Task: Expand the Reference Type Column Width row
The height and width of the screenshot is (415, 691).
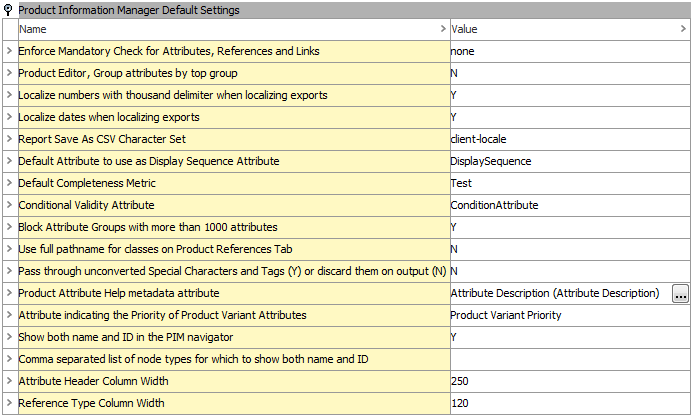Action: point(9,403)
